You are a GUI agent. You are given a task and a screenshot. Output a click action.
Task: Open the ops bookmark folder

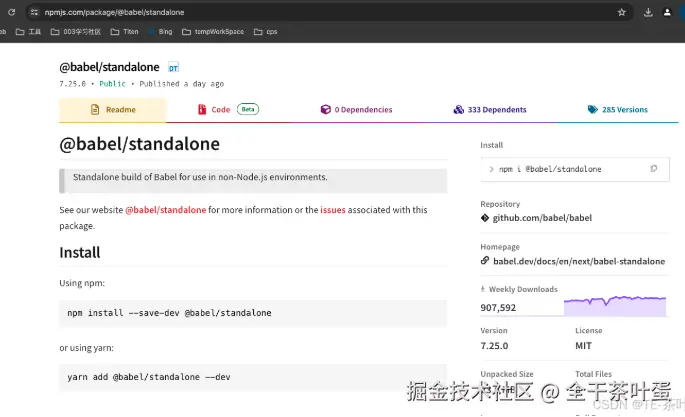(266, 31)
